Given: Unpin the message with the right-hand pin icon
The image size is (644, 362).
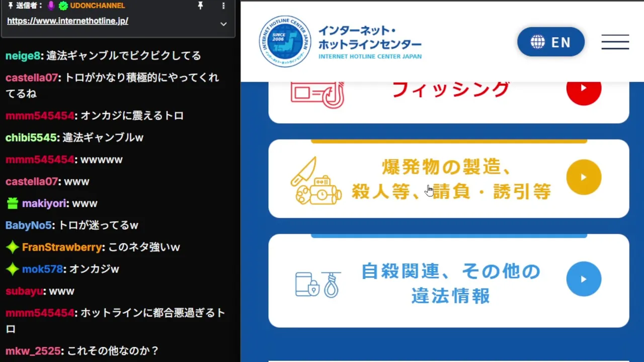Looking at the screenshot, I should click(x=200, y=6).
